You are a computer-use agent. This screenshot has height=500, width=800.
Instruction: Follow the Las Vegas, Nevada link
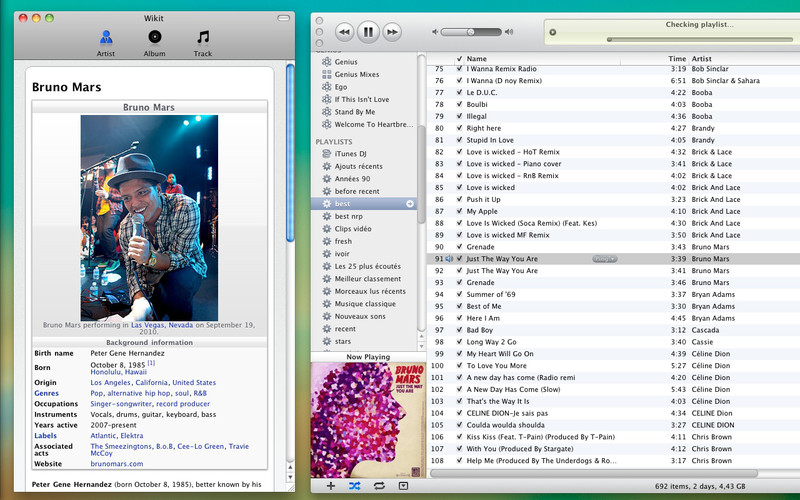pyautogui.click(x=162, y=325)
